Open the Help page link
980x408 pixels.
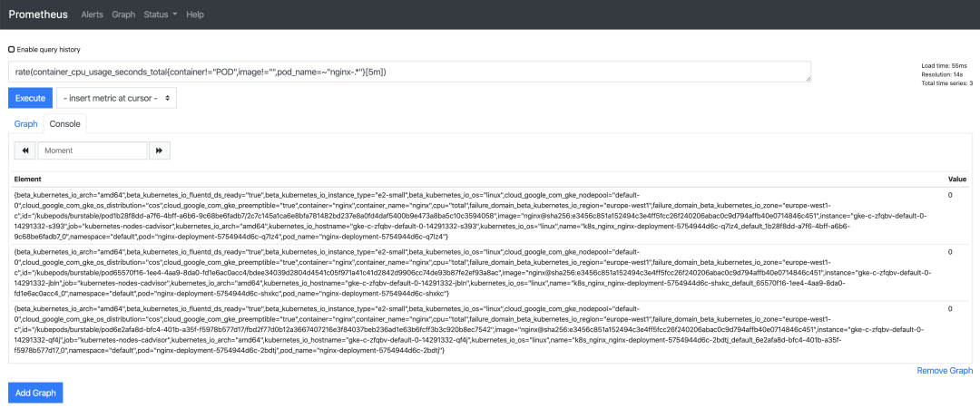(195, 15)
